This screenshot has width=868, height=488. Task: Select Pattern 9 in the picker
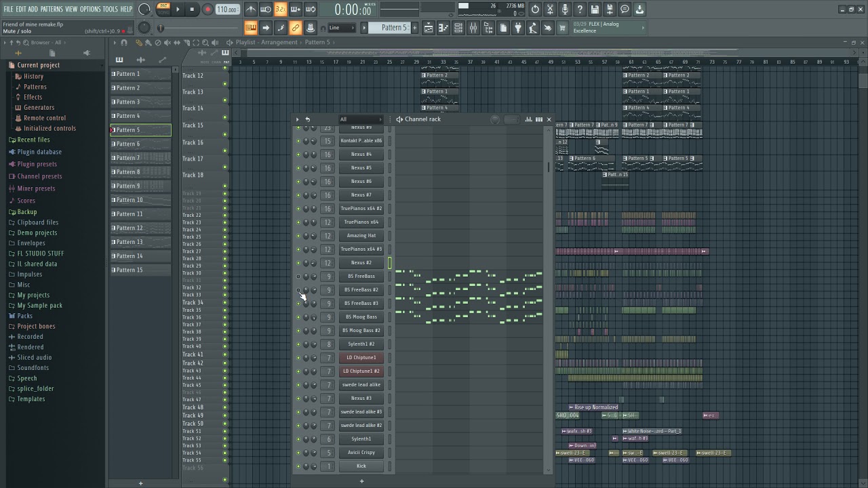[141, 186]
